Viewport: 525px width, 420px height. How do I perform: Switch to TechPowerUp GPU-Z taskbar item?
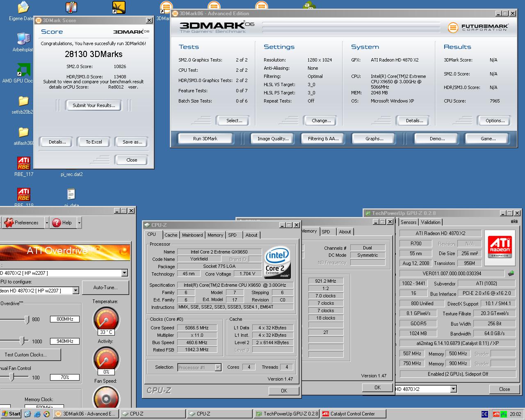pos(286,414)
